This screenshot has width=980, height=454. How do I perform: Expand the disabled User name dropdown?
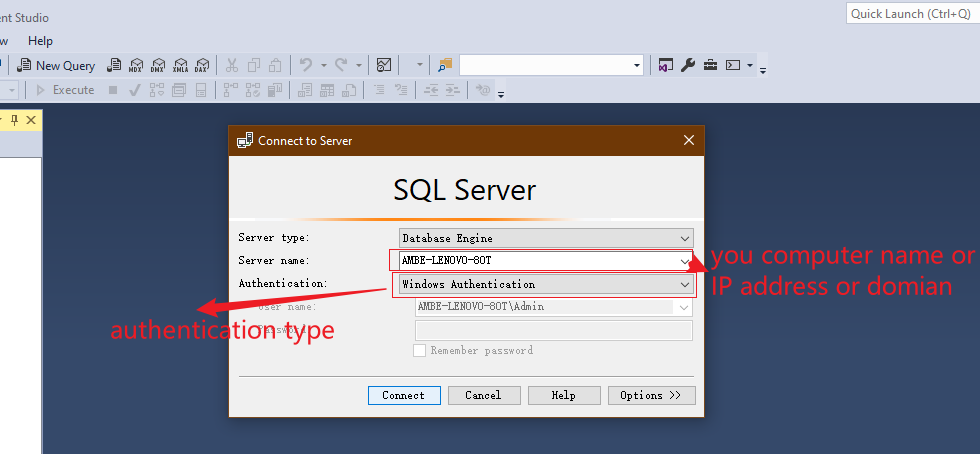(684, 307)
